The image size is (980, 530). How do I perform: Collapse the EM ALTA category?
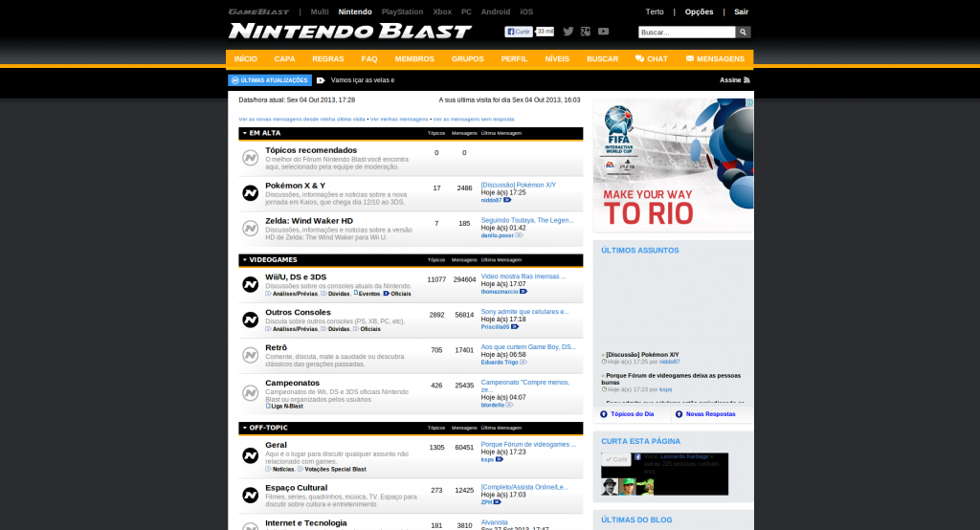click(x=245, y=133)
